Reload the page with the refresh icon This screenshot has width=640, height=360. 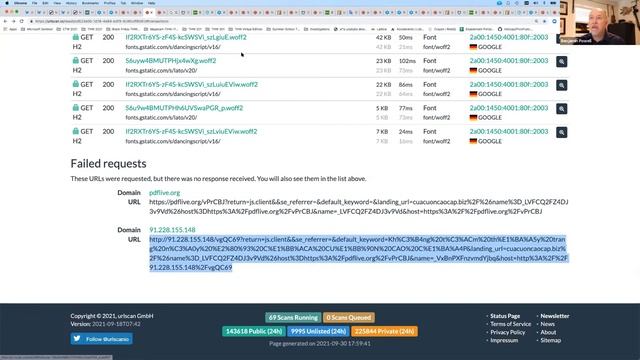[x=22, y=21]
